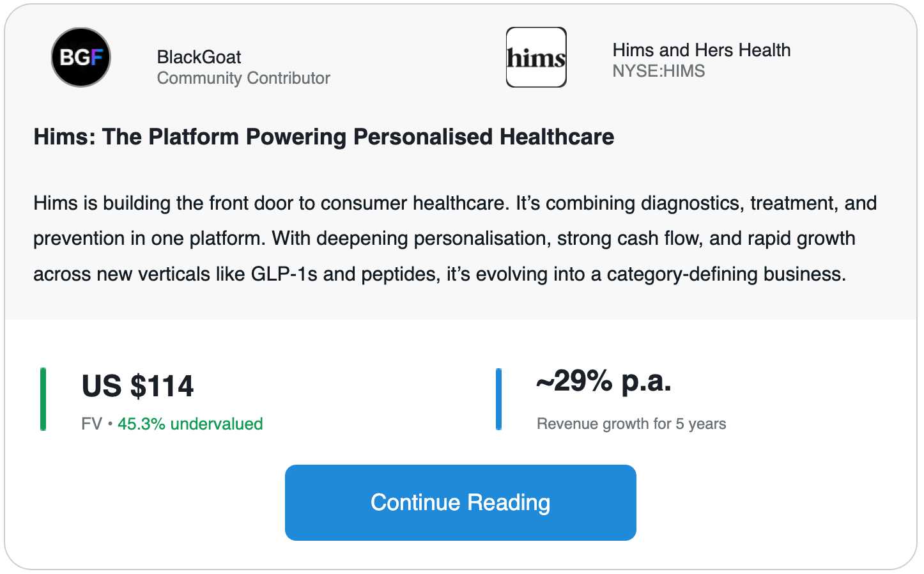This screenshot has width=924, height=574.
Task: Click the Continue Reading button
Action: coord(461,502)
